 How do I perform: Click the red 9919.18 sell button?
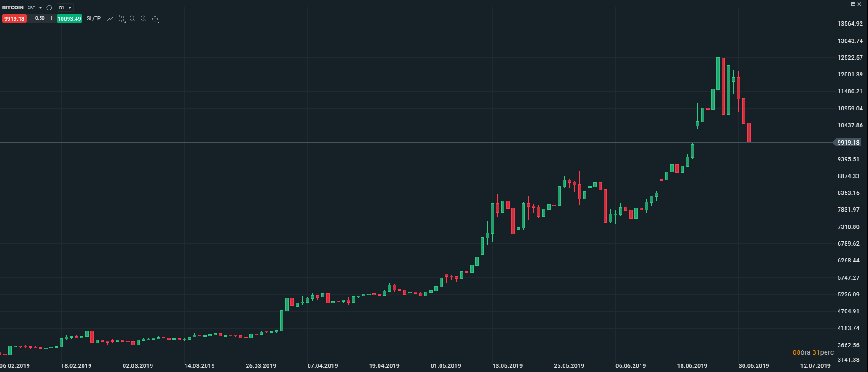click(x=14, y=19)
